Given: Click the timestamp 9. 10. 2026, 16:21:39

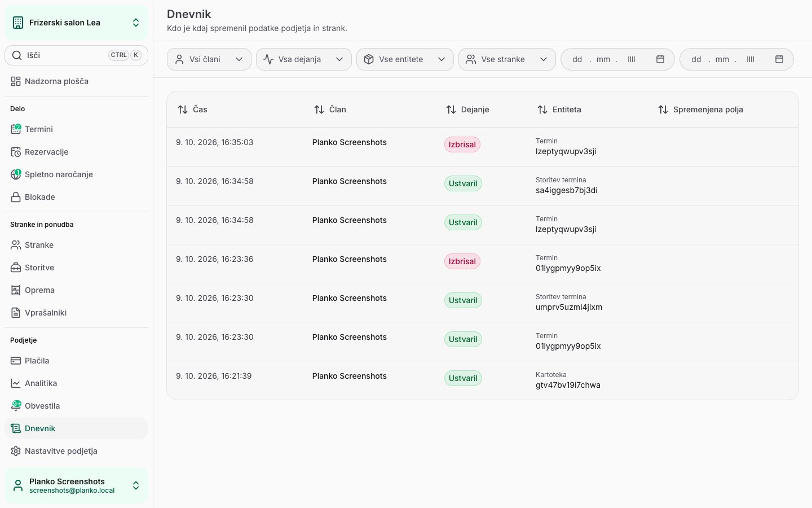Looking at the screenshot, I should pyautogui.click(x=214, y=376).
